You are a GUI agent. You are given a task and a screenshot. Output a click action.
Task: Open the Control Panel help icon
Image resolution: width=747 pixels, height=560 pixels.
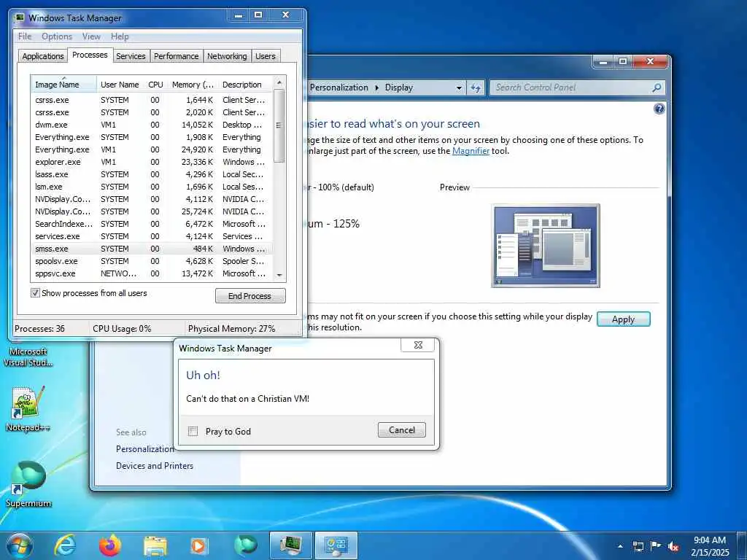pyautogui.click(x=659, y=109)
